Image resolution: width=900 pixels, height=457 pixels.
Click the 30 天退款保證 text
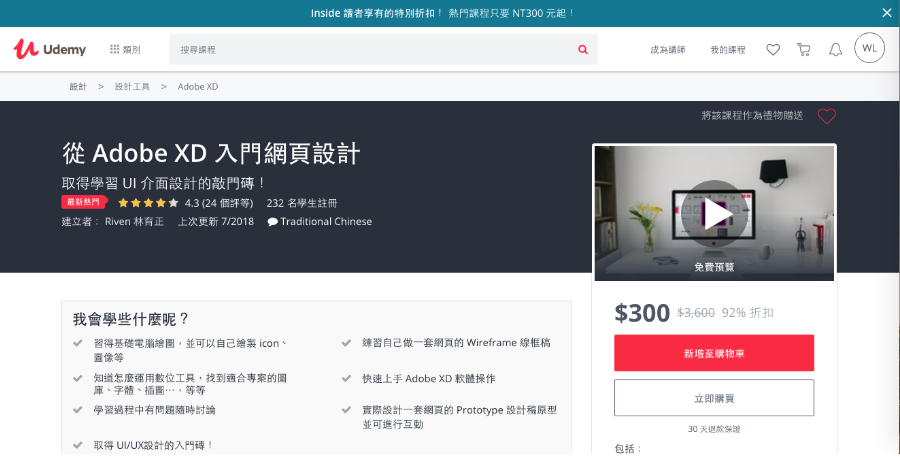[x=714, y=429]
